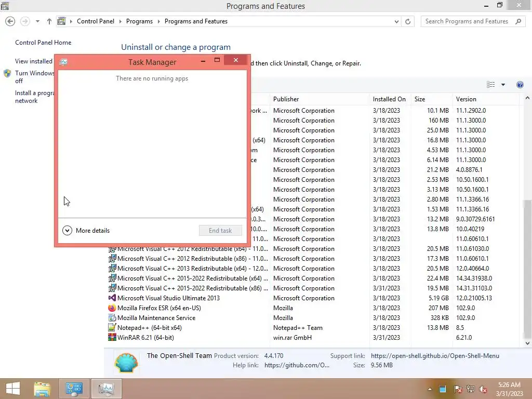
Task: Open Help with the question mark icon
Action: click(520, 85)
